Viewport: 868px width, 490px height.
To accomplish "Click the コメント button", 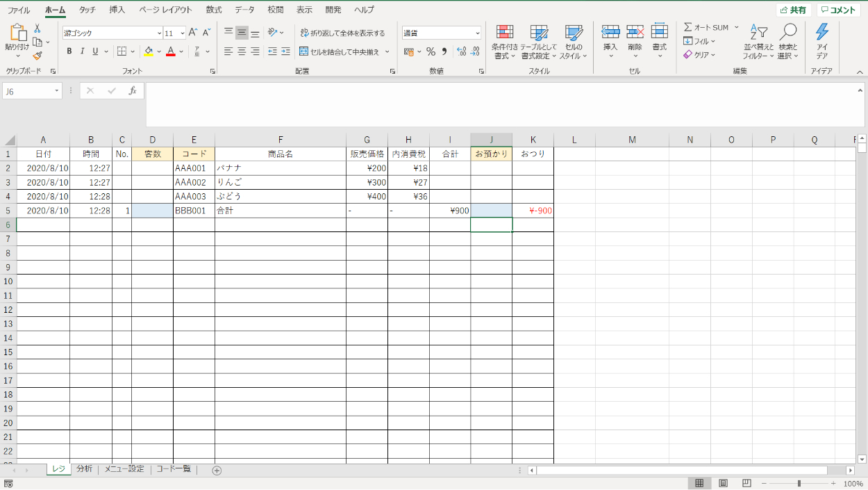I will click(x=837, y=10).
